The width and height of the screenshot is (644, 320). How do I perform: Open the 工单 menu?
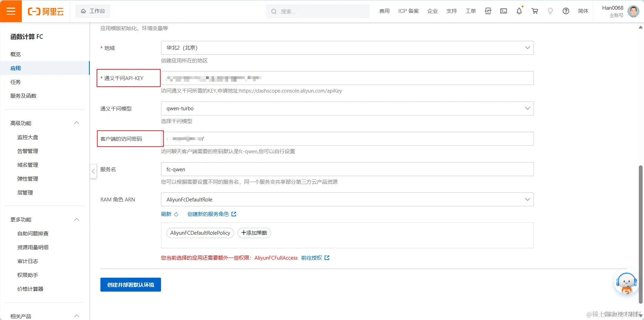click(471, 11)
